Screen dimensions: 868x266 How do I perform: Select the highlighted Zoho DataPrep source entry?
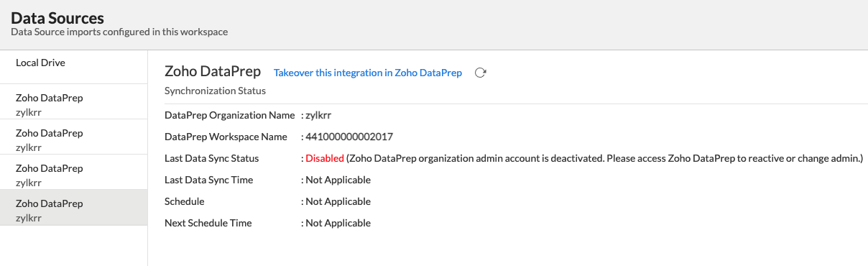pos(74,208)
